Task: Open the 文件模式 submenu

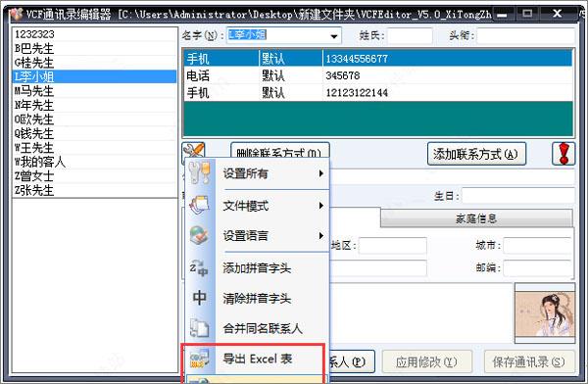Action: coord(257,206)
